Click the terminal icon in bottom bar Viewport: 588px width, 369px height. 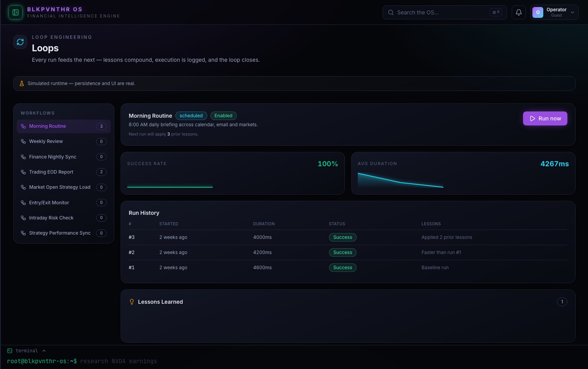(x=10, y=351)
